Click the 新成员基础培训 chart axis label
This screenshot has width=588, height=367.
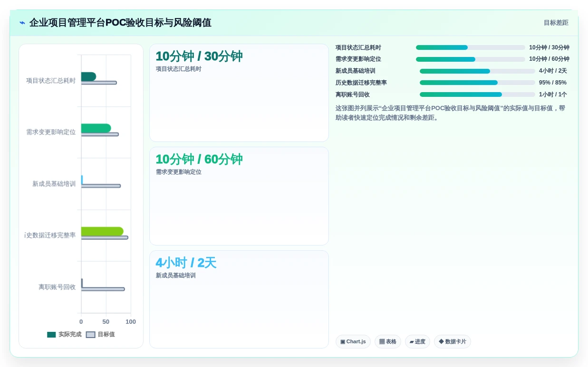point(54,184)
